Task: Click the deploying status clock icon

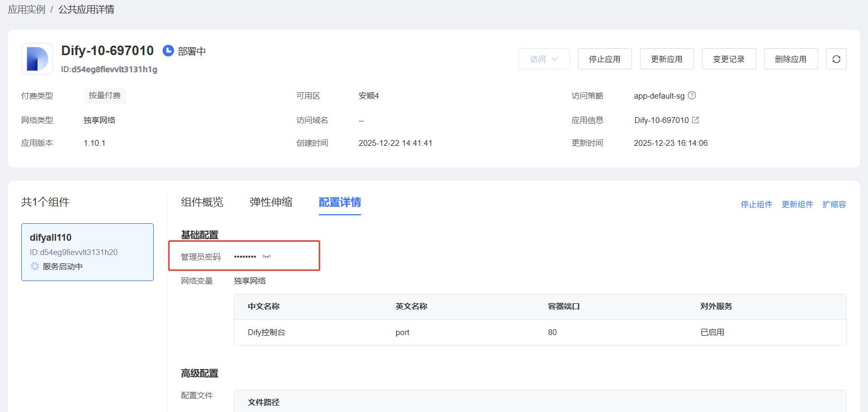Action: point(168,51)
